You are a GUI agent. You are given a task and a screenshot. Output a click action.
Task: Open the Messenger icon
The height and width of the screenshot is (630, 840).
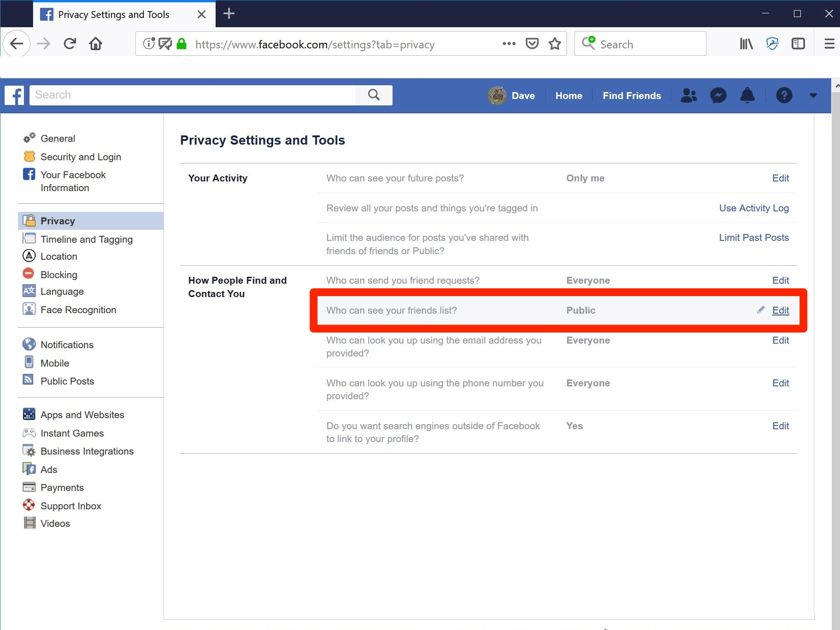pos(718,95)
